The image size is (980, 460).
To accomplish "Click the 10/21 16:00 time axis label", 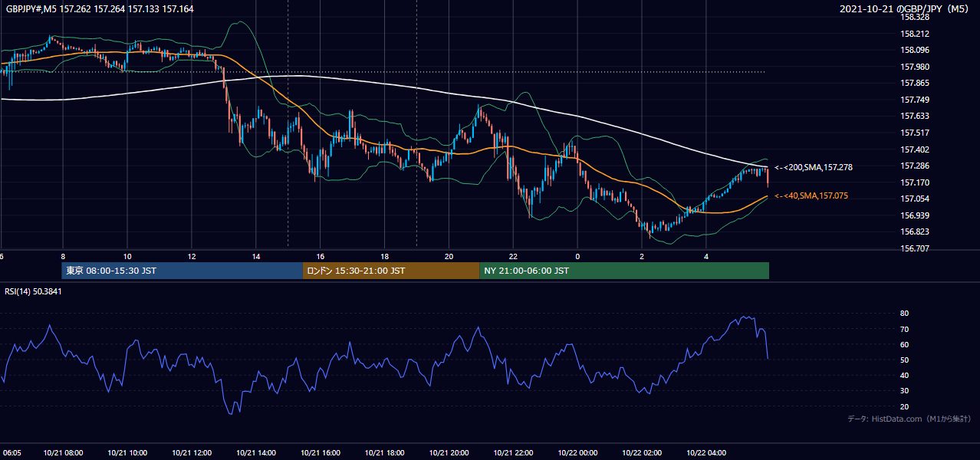I will [321, 453].
